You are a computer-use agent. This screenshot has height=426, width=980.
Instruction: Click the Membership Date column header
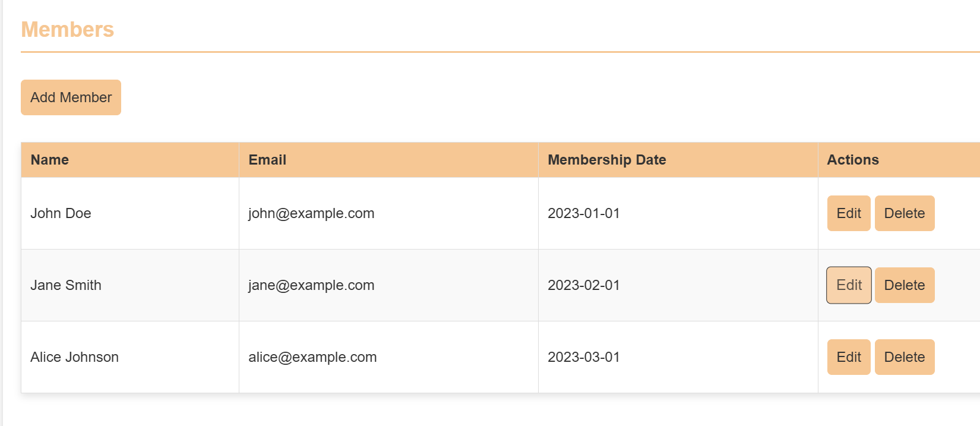606,160
